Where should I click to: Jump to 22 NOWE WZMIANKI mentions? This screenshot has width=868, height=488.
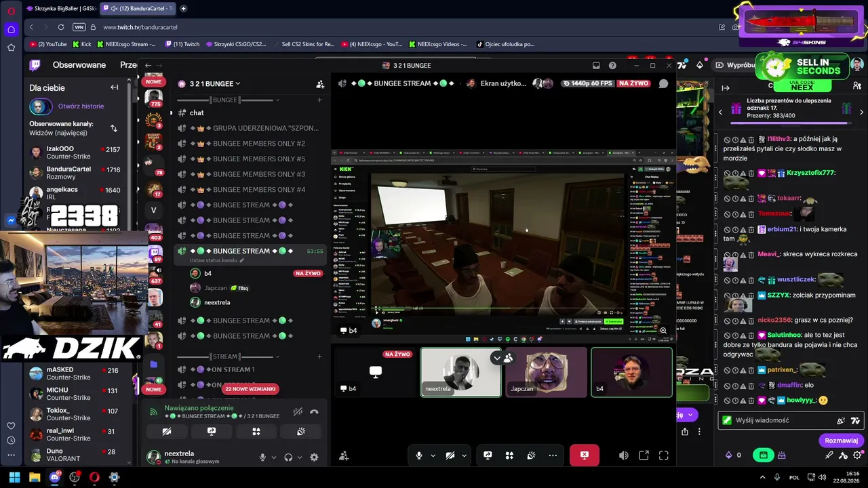(251, 389)
